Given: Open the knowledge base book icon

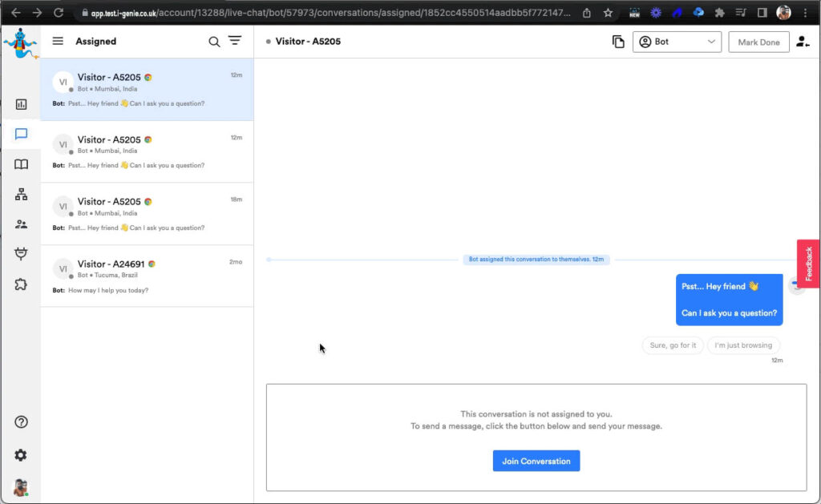Looking at the screenshot, I should pyautogui.click(x=21, y=164).
